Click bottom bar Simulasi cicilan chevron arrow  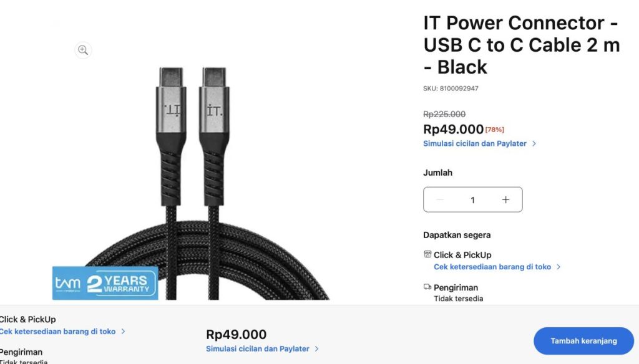[x=317, y=349]
